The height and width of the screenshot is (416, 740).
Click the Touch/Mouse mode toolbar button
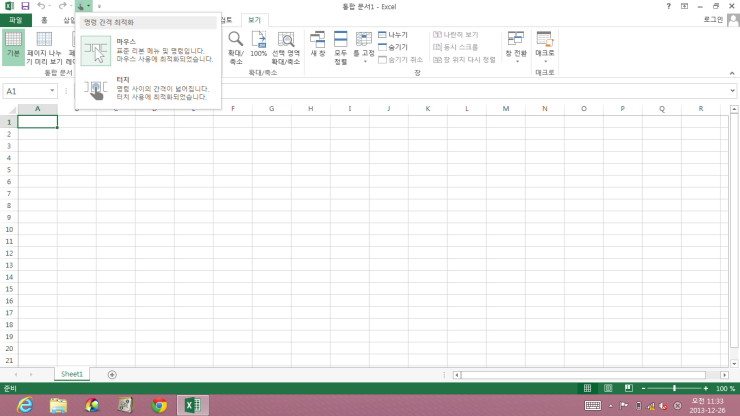81,6
